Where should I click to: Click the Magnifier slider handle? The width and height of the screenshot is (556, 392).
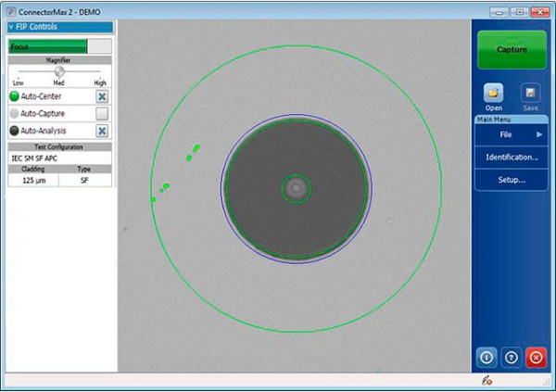pos(60,71)
